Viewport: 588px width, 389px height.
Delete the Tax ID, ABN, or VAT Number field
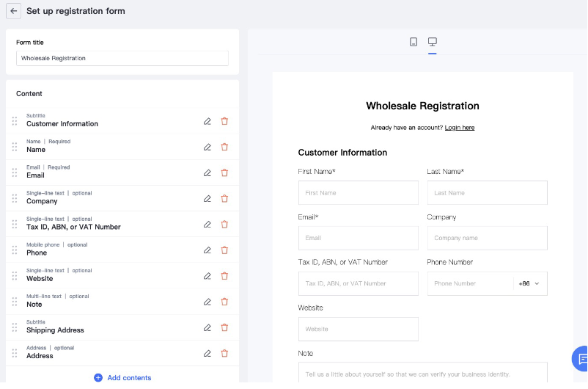[224, 224]
